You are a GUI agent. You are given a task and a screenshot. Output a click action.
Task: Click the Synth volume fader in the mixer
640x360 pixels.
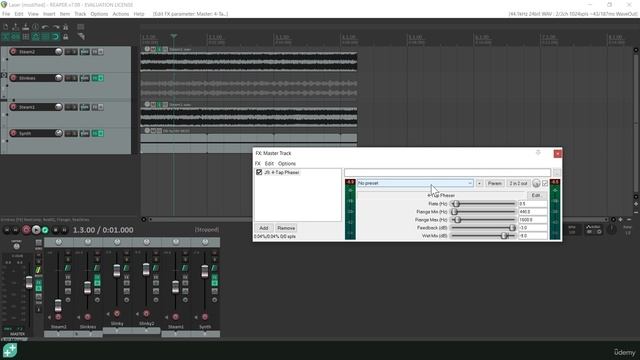pos(204,271)
